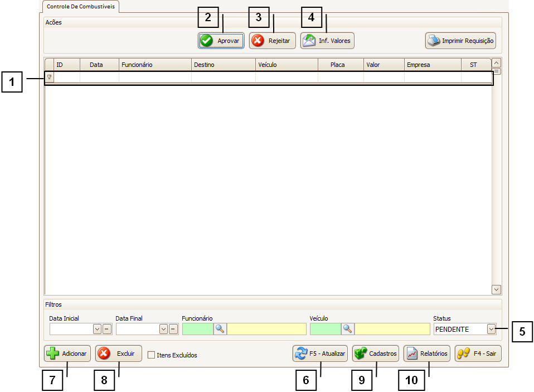Click the grid scrollbar down arrow
The height and width of the screenshot is (392, 534).
click(496, 289)
